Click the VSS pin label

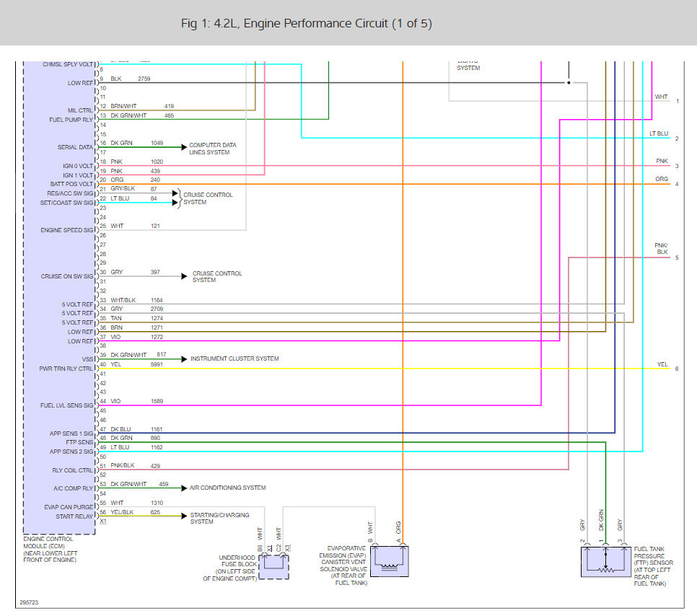click(87, 359)
